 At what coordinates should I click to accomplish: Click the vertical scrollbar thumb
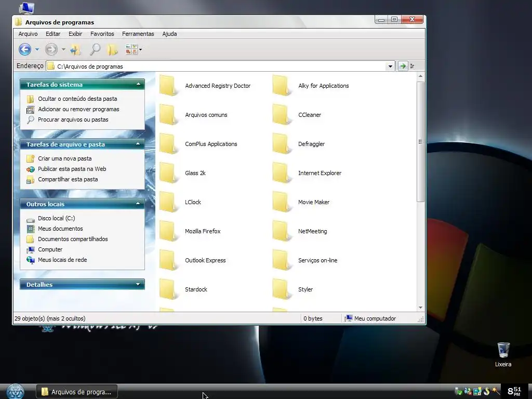tap(420, 141)
